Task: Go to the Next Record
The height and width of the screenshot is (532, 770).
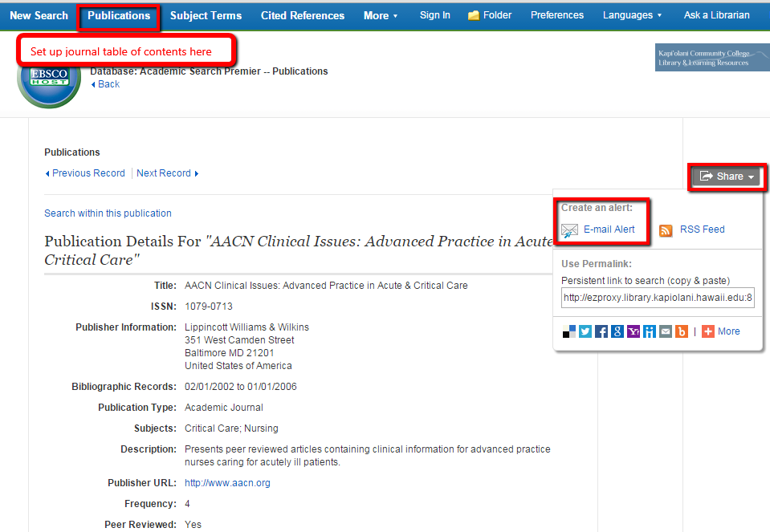Action: tap(168, 173)
